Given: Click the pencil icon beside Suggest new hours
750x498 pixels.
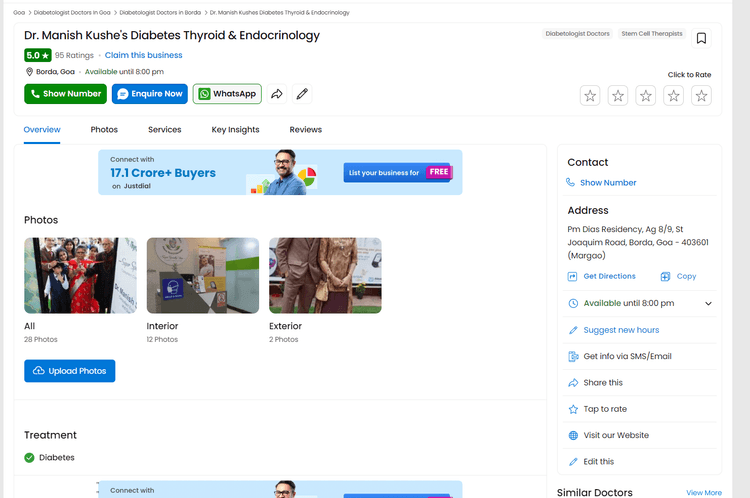Looking at the screenshot, I should click(x=573, y=330).
